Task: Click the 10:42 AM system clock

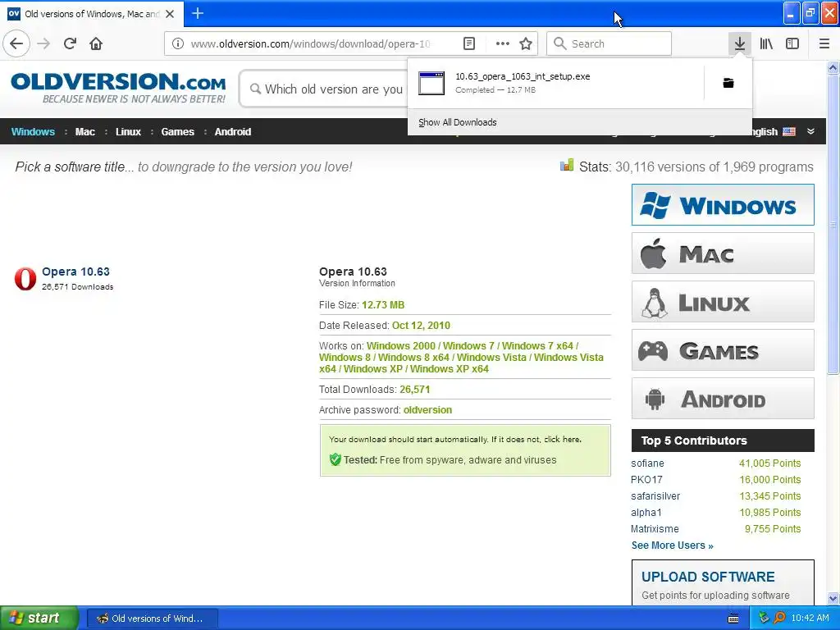Action: [x=810, y=618]
